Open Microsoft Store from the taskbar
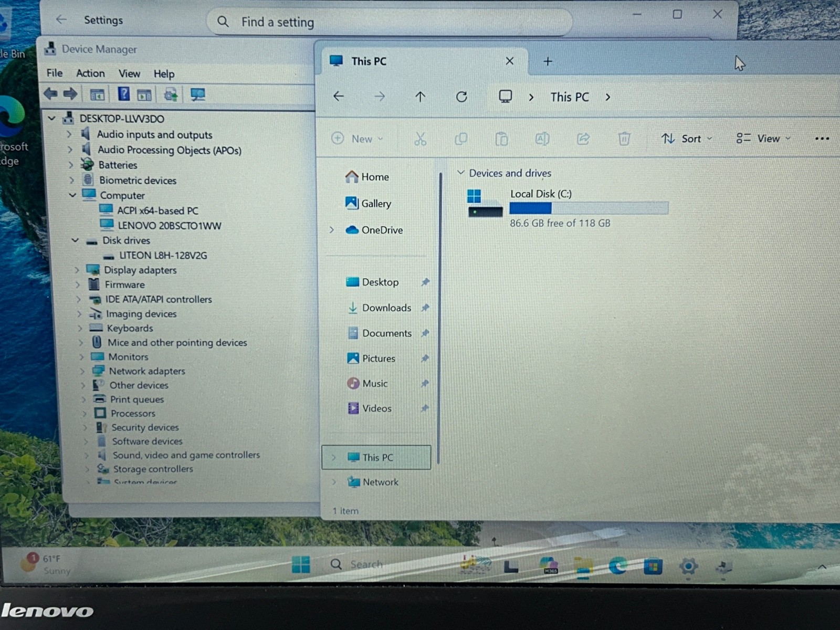840x630 pixels. pos(653,566)
